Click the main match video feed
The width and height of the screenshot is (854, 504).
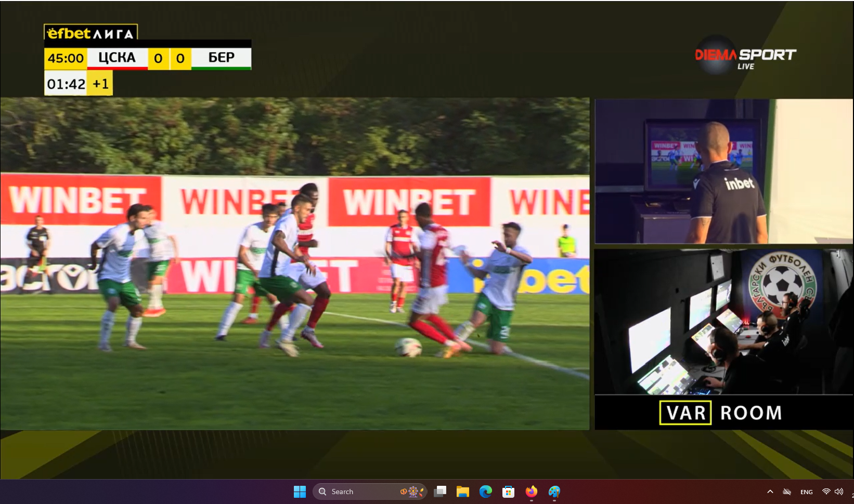(295, 264)
